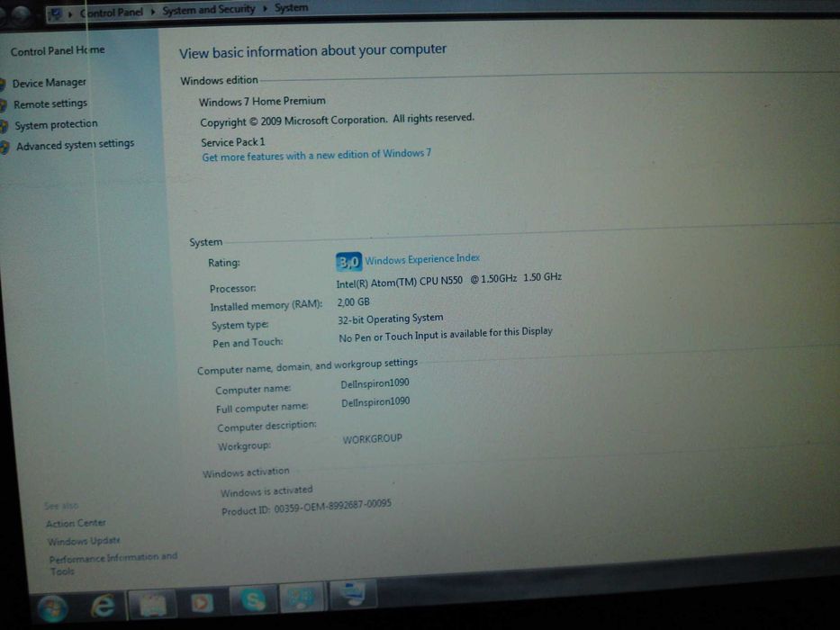Open Action Center link

[x=76, y=523]
